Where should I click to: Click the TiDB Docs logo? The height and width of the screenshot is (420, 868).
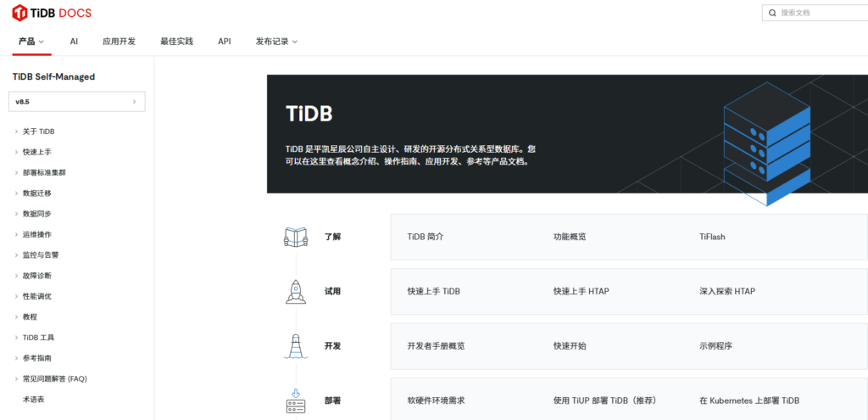(52, 13)
